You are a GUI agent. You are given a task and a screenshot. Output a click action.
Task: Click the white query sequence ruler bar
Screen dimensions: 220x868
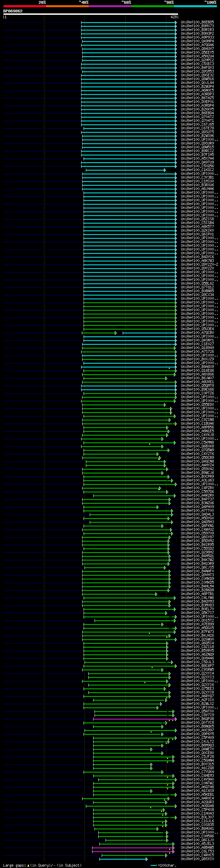pos(90,14)
